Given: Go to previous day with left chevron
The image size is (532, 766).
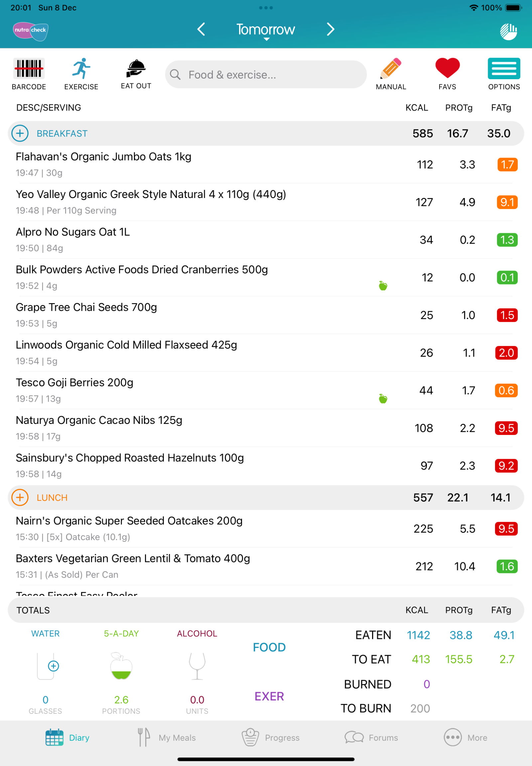Looking at the screenshot, I should click(201, 29).
